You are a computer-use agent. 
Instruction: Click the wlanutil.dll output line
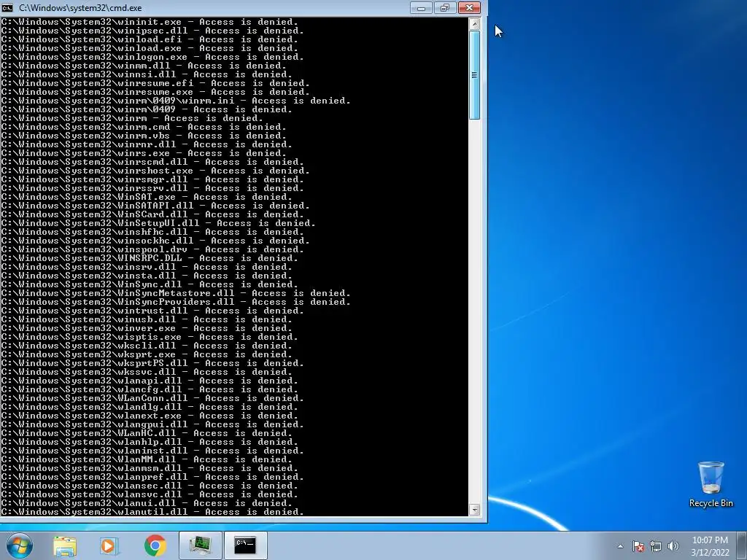click(152, 512)
